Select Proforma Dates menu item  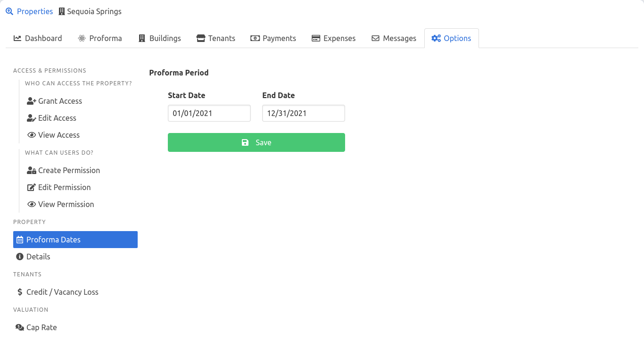click(75, 240)
